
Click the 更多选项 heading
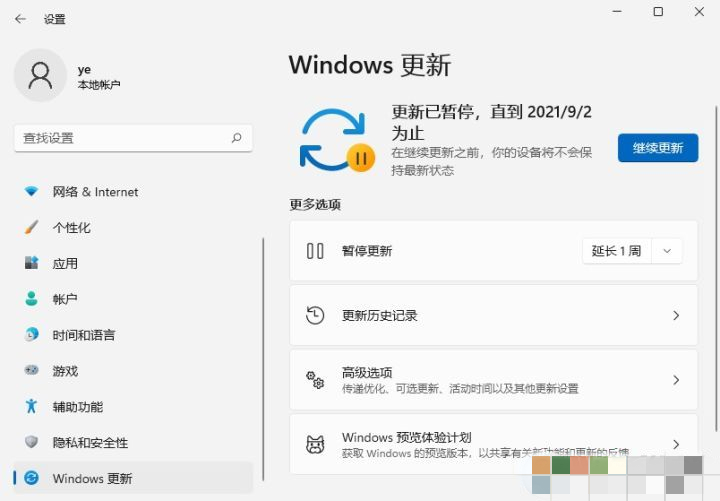(x=315, y=204)
